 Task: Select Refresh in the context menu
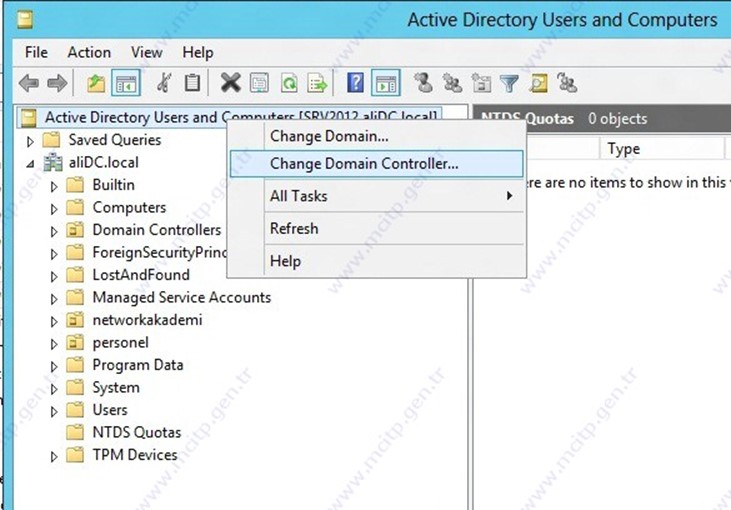[x=377, y=228]
